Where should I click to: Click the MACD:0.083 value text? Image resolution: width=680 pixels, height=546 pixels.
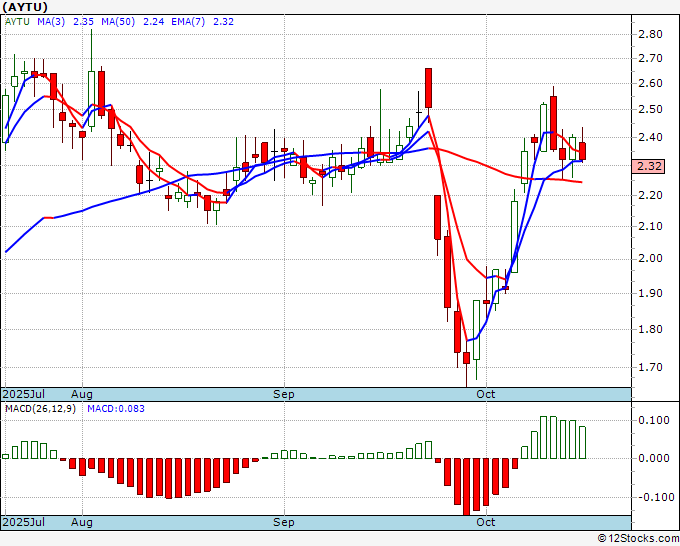coord(116,409)
